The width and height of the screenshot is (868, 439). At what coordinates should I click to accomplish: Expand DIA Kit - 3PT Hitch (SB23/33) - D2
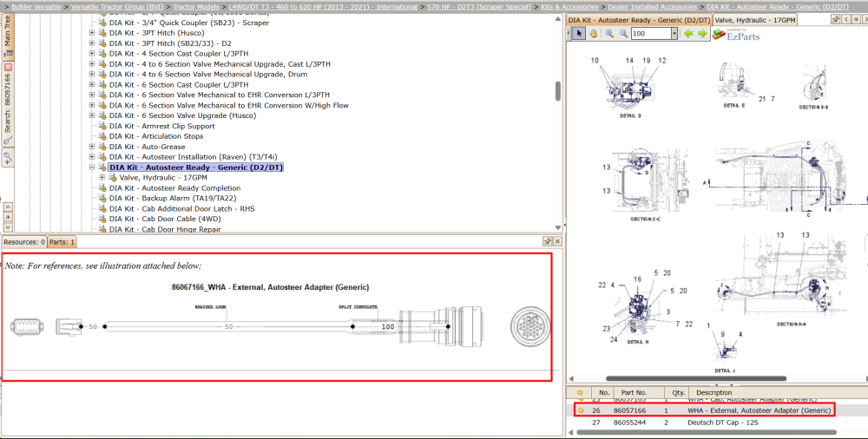click(x=92, y=43)
